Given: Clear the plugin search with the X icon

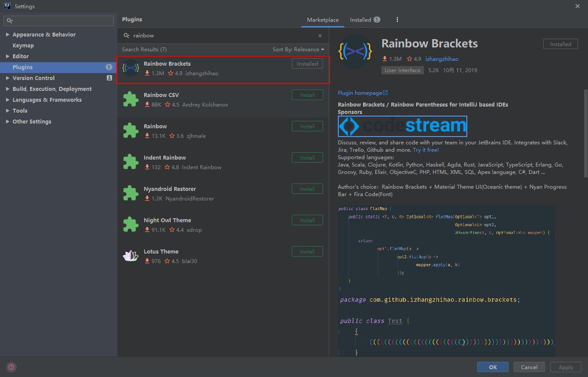Looking at the screenshot, I should tap(320, 36).
